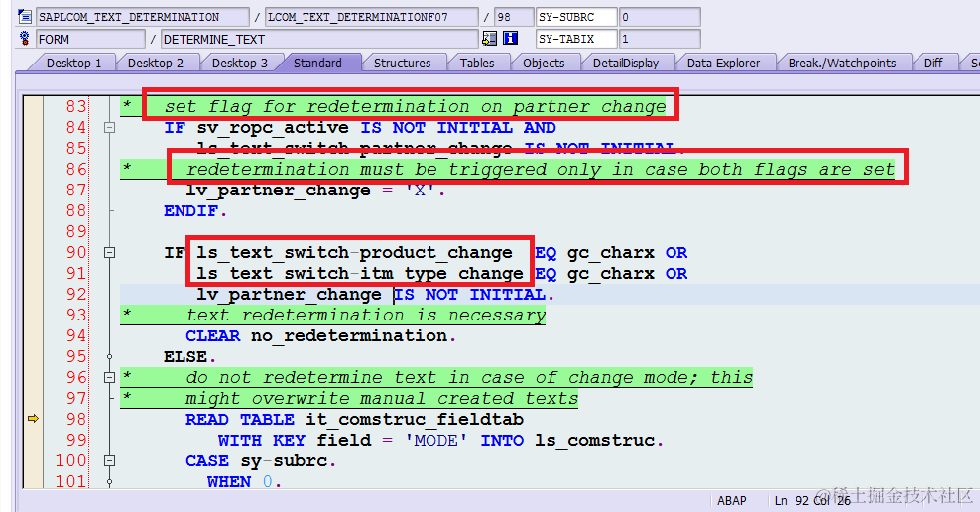Click line number 99 in the gutter
Image resolution: width=980 pixels, height=512 pixels.
click(x=76, y=441)
